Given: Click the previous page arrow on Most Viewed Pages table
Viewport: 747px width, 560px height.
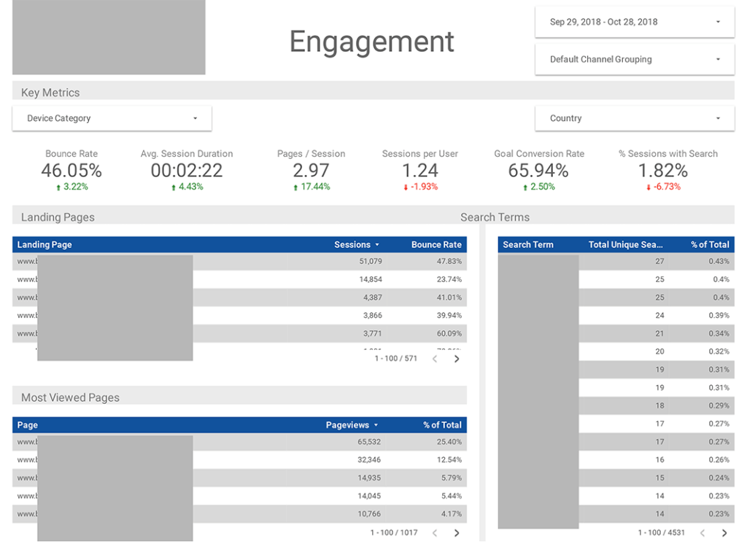Looking at the screenshot, I should tap(436, 533).
